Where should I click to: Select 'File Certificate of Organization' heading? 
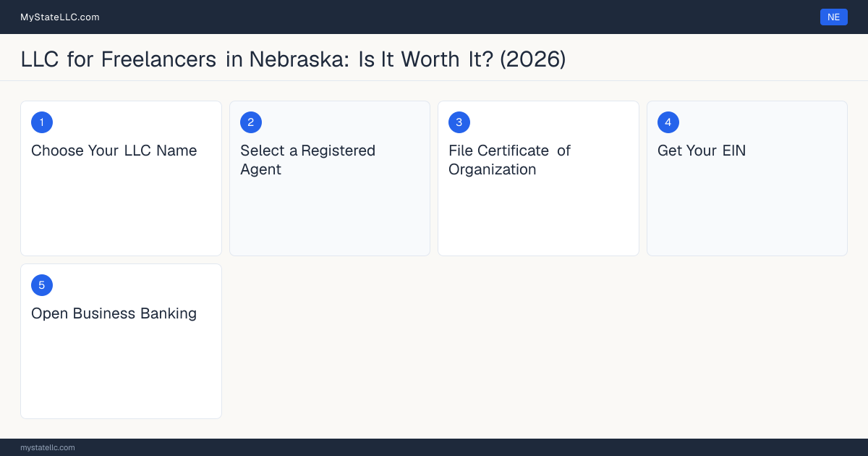click(510, 160)
